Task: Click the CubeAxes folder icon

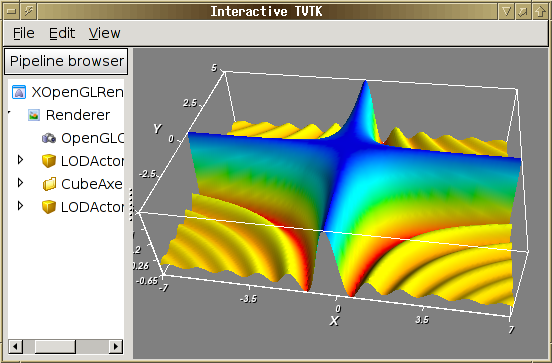Action: click(49, 184)
